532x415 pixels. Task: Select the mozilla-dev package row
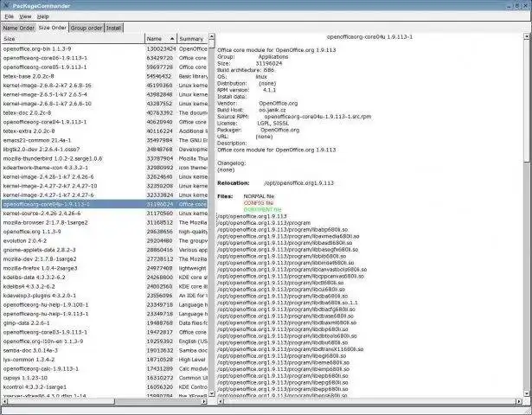pyautogui.click(x=105, y=259)
